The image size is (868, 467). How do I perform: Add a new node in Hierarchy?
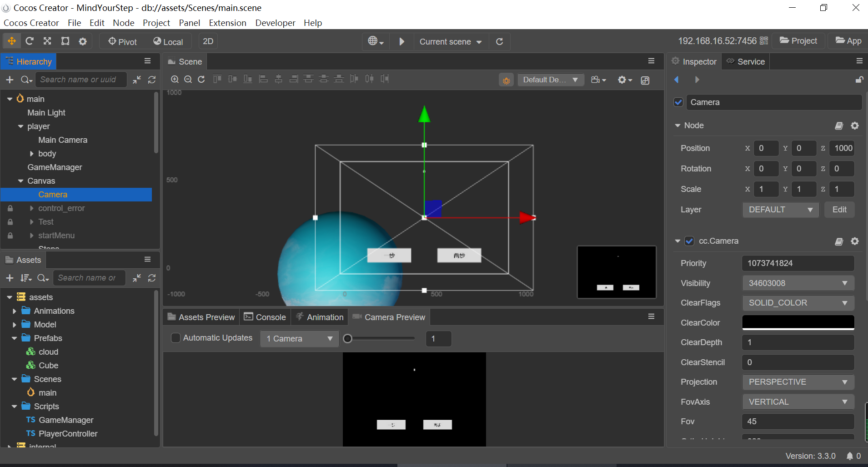pos(10,80)
